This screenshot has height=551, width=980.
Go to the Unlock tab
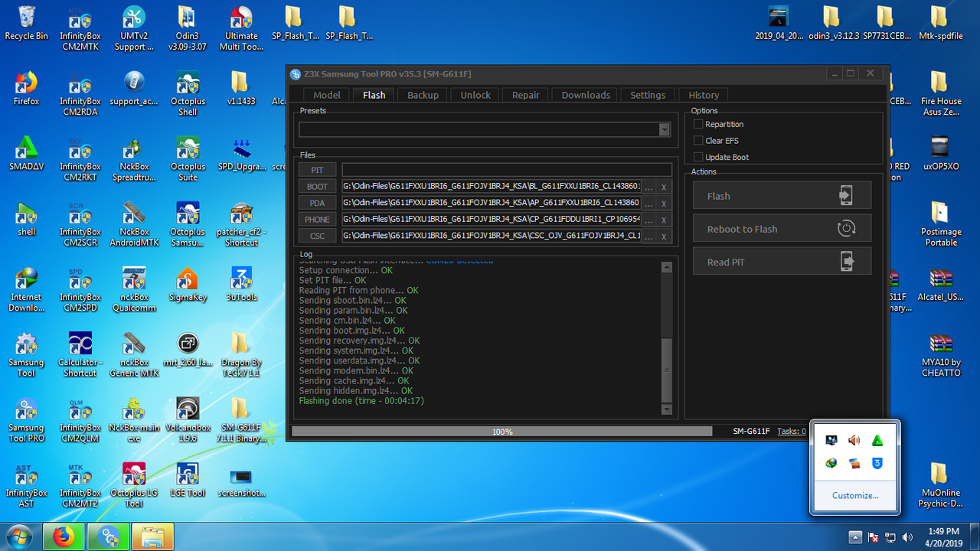475,95
